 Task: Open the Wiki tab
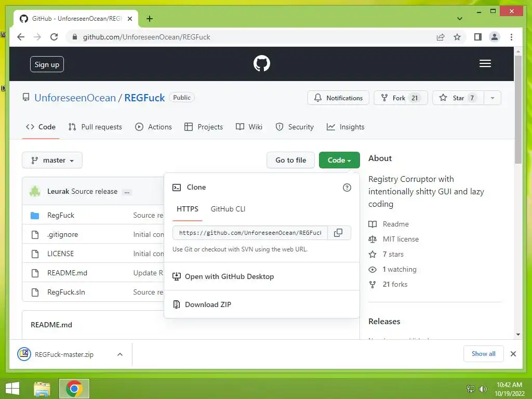[249, 127]
